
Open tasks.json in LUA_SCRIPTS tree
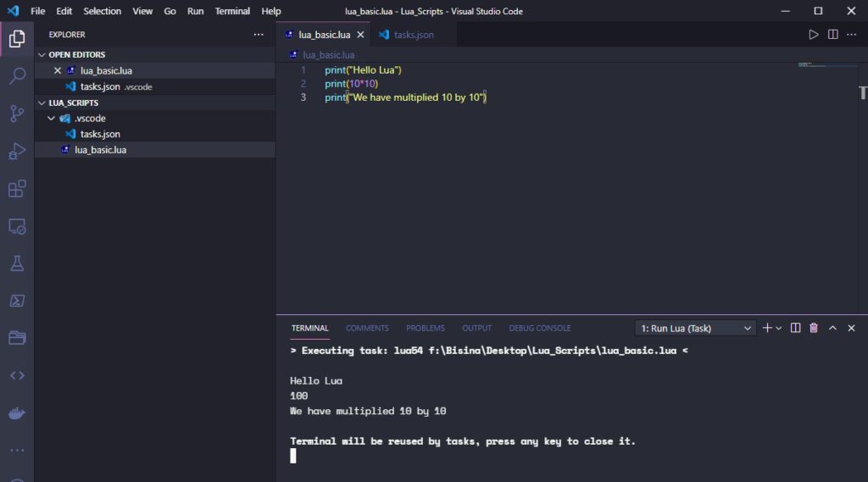click(x=100, y=134)
